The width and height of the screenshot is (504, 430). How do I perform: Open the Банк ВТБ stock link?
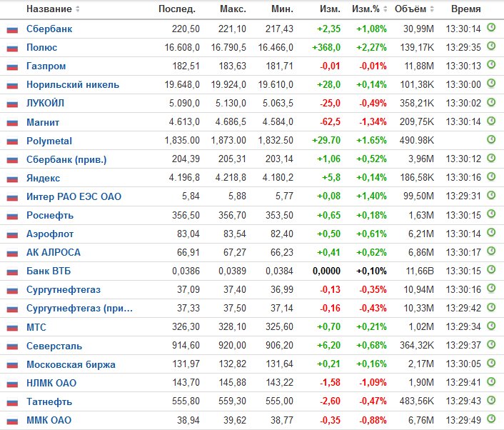point(49,271)
